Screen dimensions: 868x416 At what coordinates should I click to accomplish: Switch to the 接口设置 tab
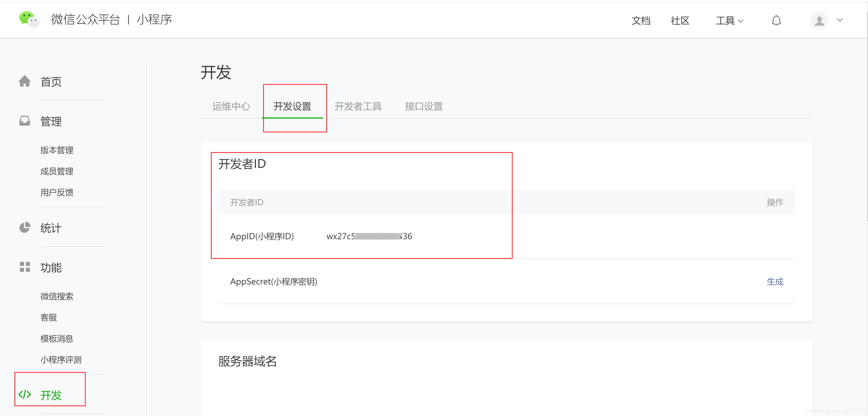[423, 107]
